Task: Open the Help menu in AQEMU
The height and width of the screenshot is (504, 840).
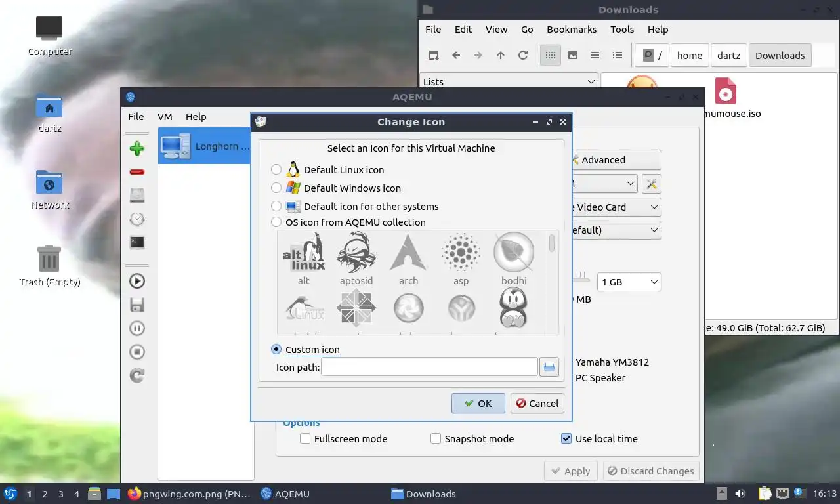Action: (196, 116)
